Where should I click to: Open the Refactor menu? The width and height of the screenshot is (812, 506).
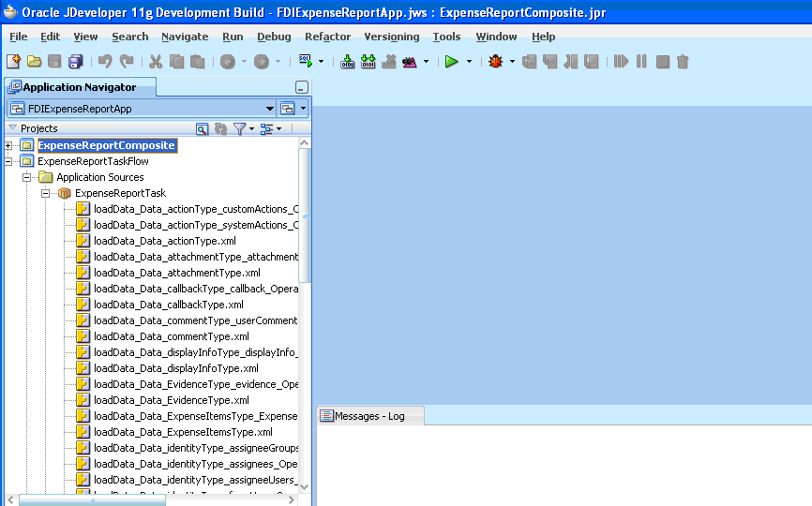click(x=328, y=37)
